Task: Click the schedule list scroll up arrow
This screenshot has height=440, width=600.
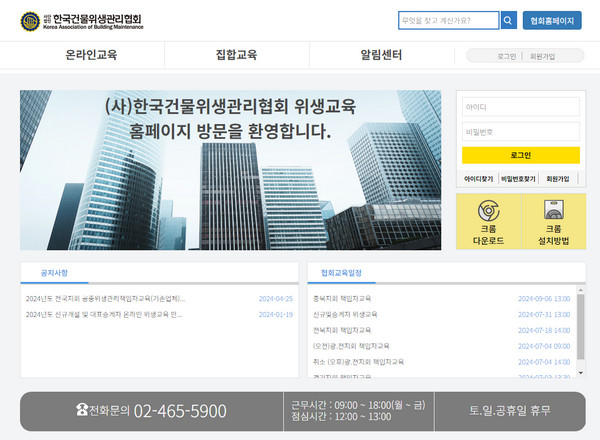Action: click(x=580, y=290)
